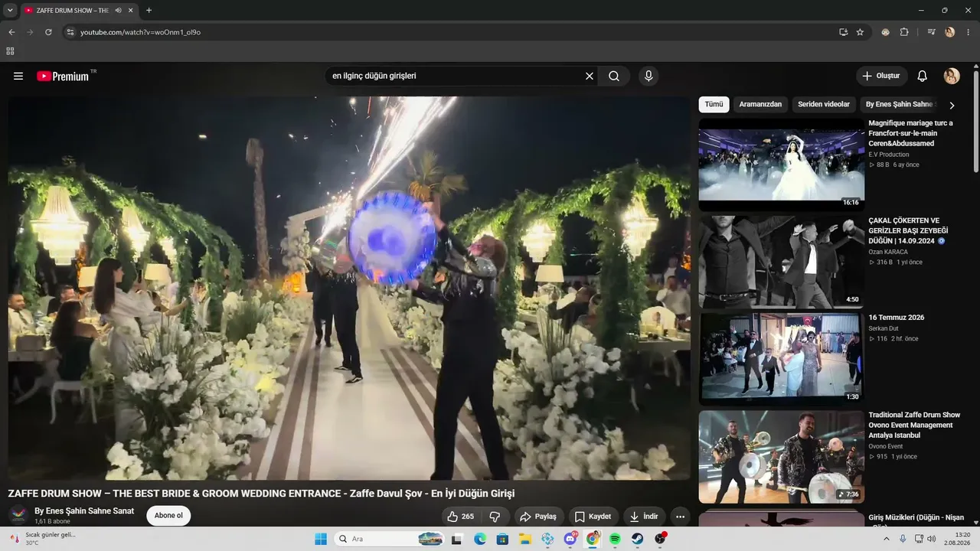This screenshot has height=551, width=980.
Task: Click the address bar URL
Action: coord(141,32)
